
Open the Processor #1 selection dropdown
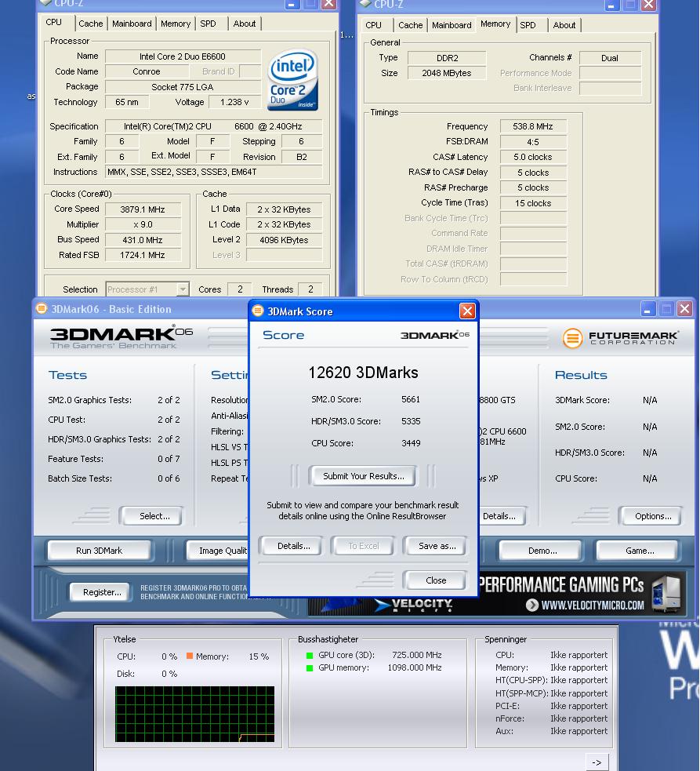pos(183,289)
